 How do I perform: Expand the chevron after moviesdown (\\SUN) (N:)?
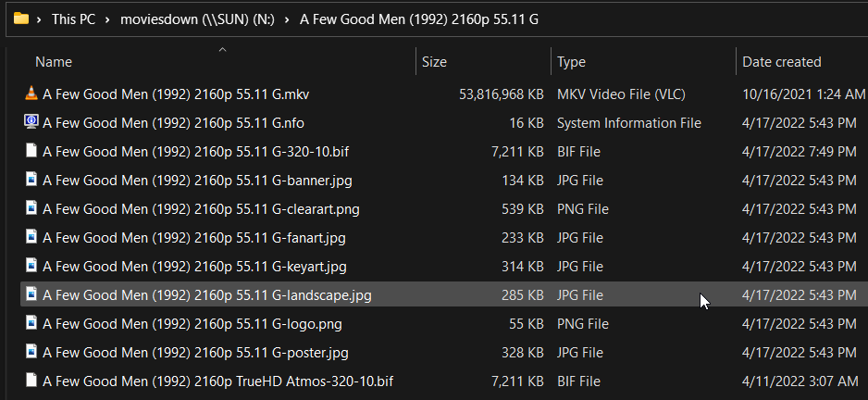tap(287, 19)
